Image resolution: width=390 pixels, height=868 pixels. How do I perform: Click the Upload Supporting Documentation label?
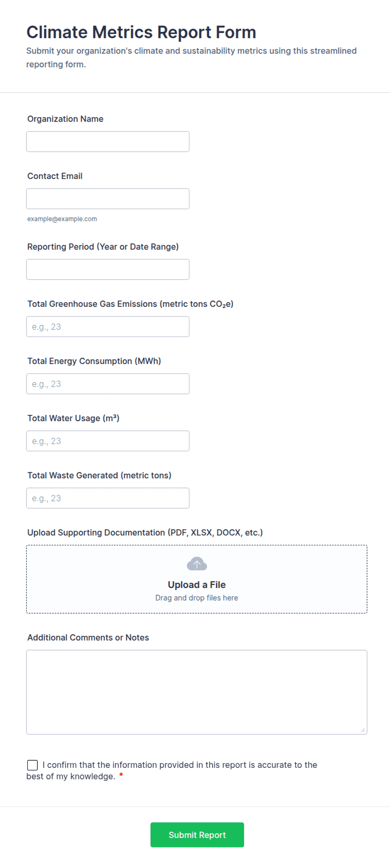point(145,533)
